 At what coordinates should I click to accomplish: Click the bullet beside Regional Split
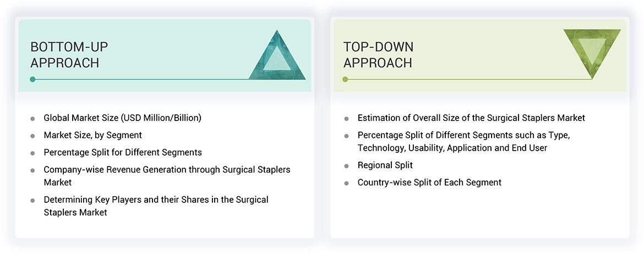(x=346, y=165)
